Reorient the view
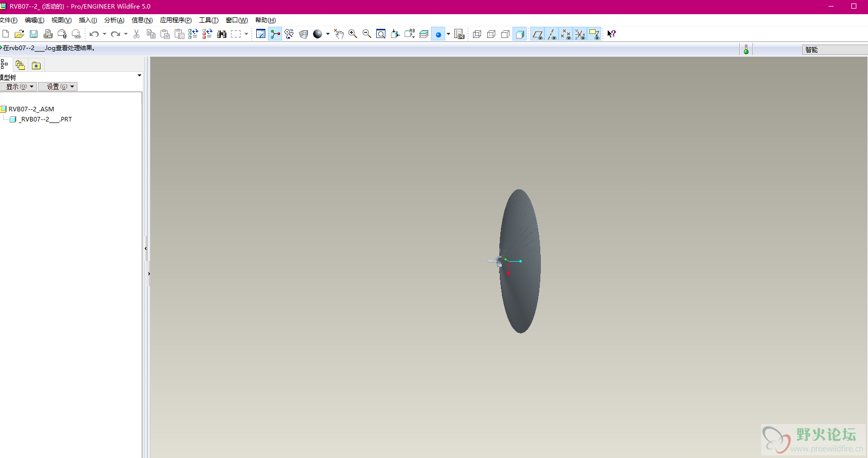The height and width of the screenshot is (458, 868). 396,34
